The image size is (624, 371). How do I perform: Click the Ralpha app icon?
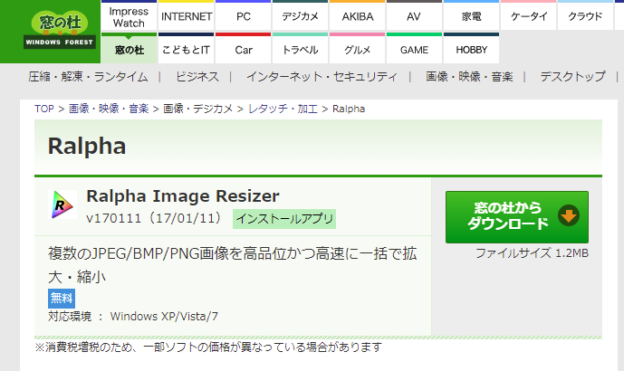[62, 205]
